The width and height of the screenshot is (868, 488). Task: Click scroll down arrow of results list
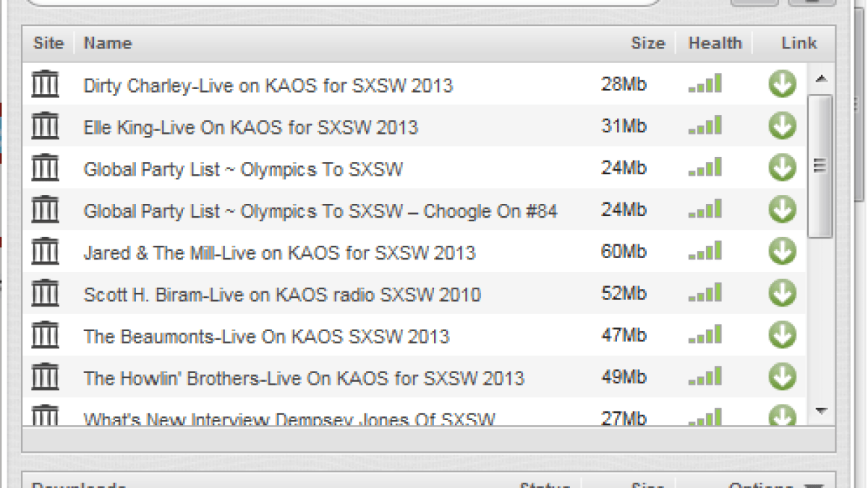[821, 411]
